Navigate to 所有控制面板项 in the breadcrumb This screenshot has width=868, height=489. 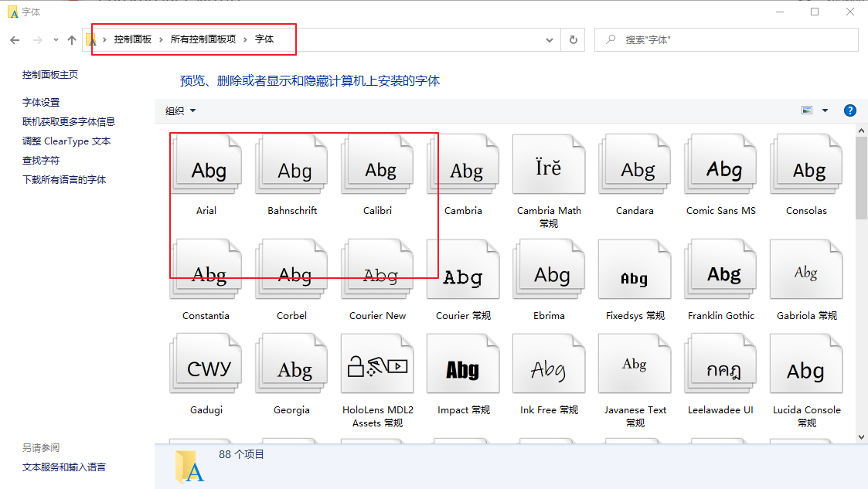(203, 39)
